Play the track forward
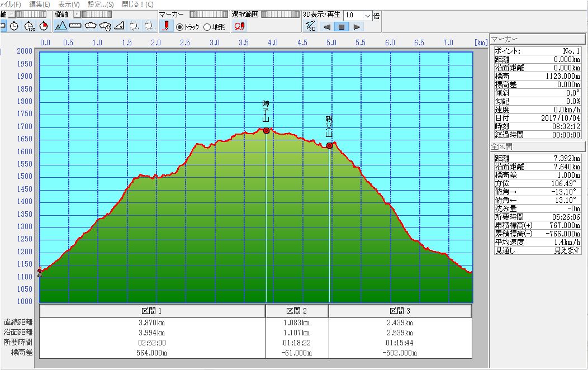The image size is (588, 370). (x=357, y=27)
